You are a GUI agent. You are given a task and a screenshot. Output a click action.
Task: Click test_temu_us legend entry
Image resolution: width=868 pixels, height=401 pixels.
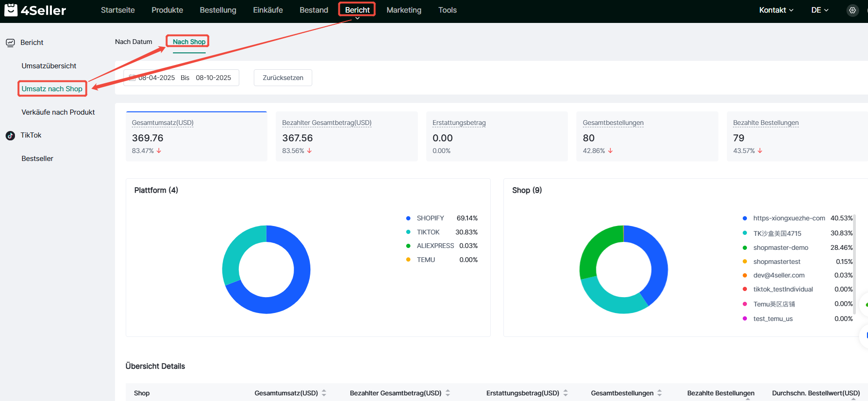[773, 319]
